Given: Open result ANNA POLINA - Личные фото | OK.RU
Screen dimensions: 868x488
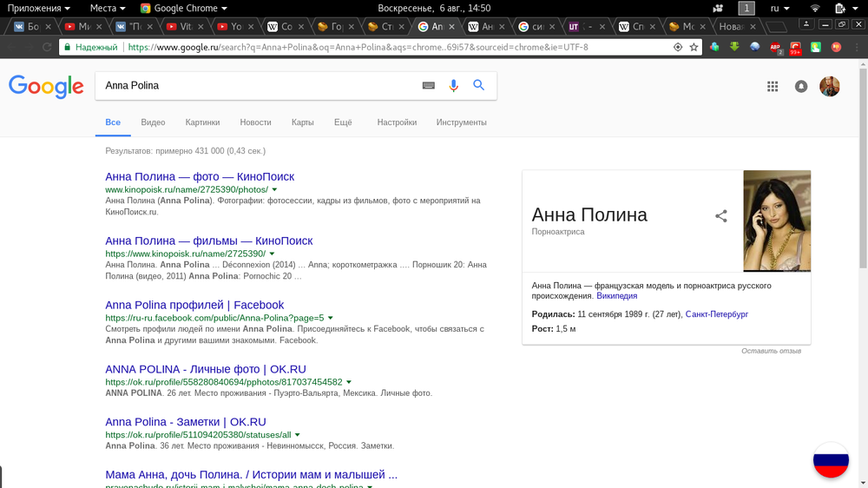Looking at the screenshot, I should click(x=206, y=369).
